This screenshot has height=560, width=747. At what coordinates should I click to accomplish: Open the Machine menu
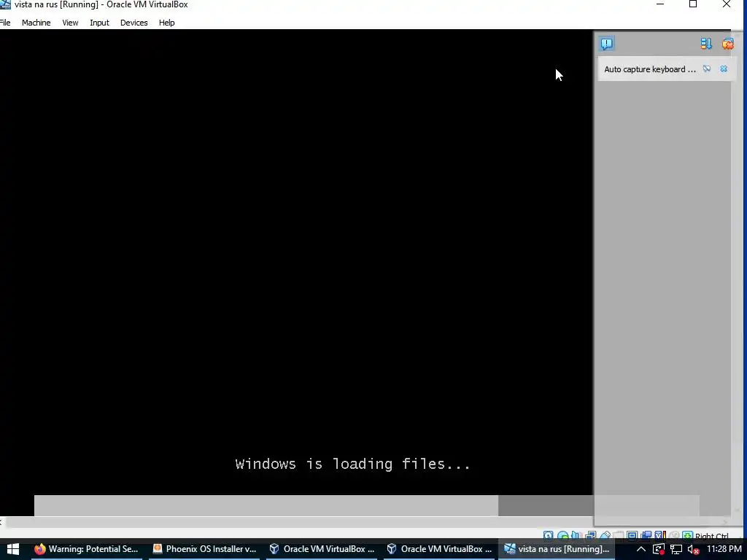point(36,23)
